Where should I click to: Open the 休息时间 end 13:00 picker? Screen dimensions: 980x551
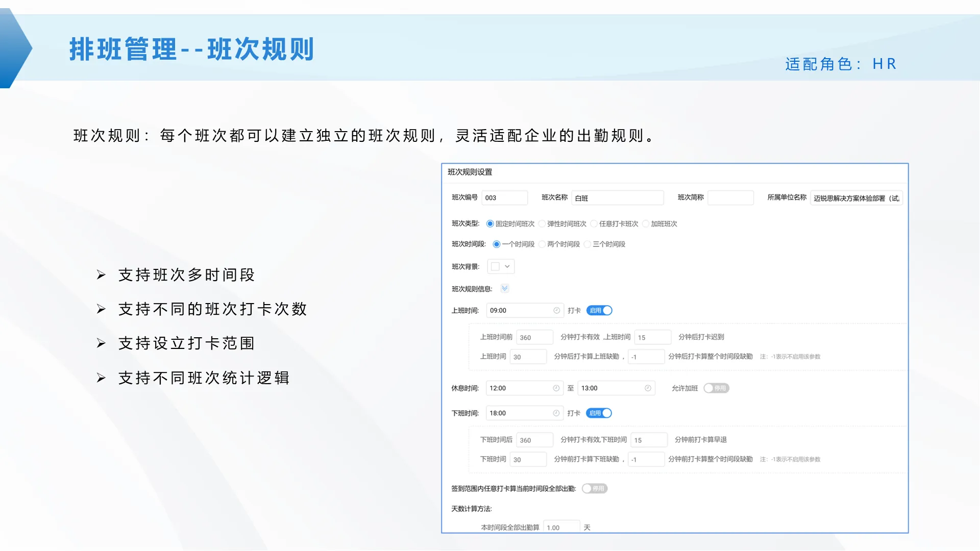(x=616, y=388)
